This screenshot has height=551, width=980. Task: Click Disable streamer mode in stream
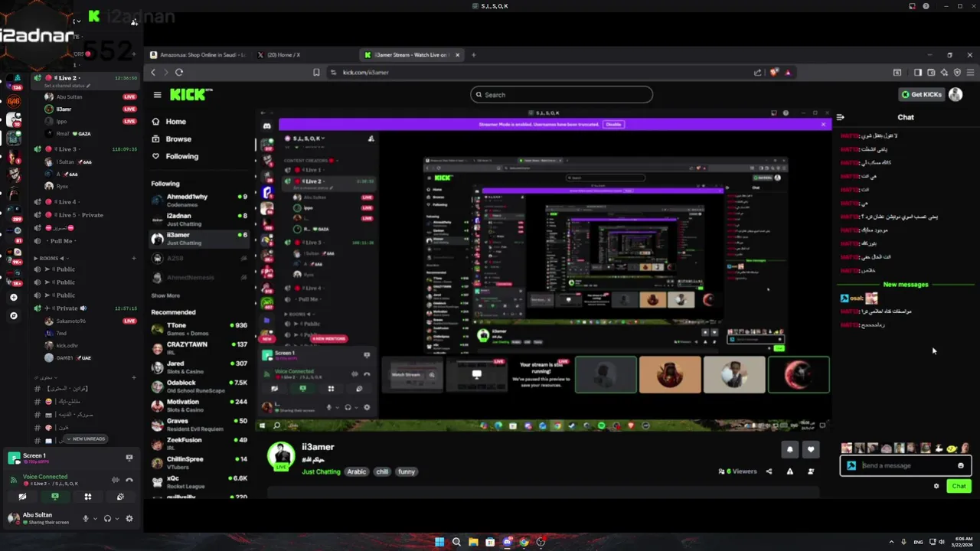point(613,124)
